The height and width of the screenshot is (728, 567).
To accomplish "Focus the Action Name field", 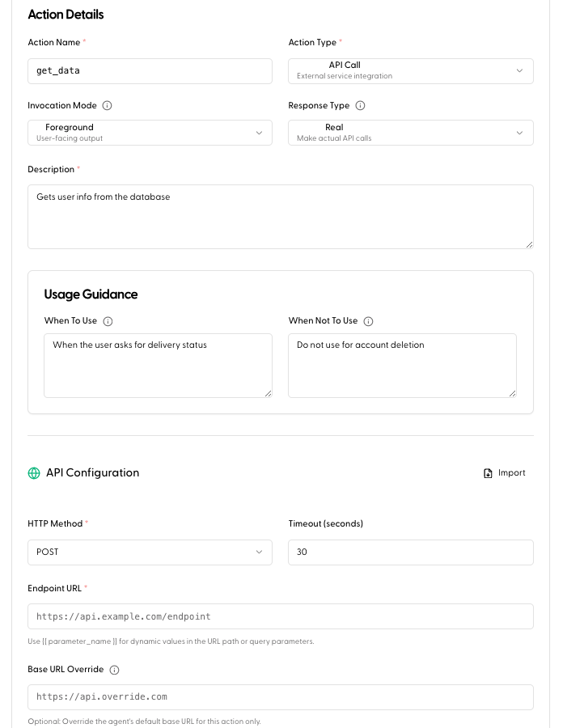I will (x=150, y=71).
